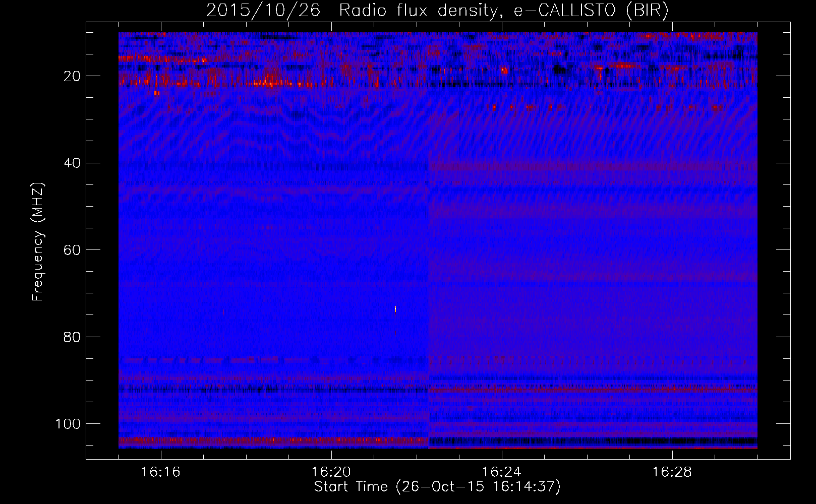The image size is (816, 504).
Task: Select the 40 MHz frequency tick label
Action: 72,163
